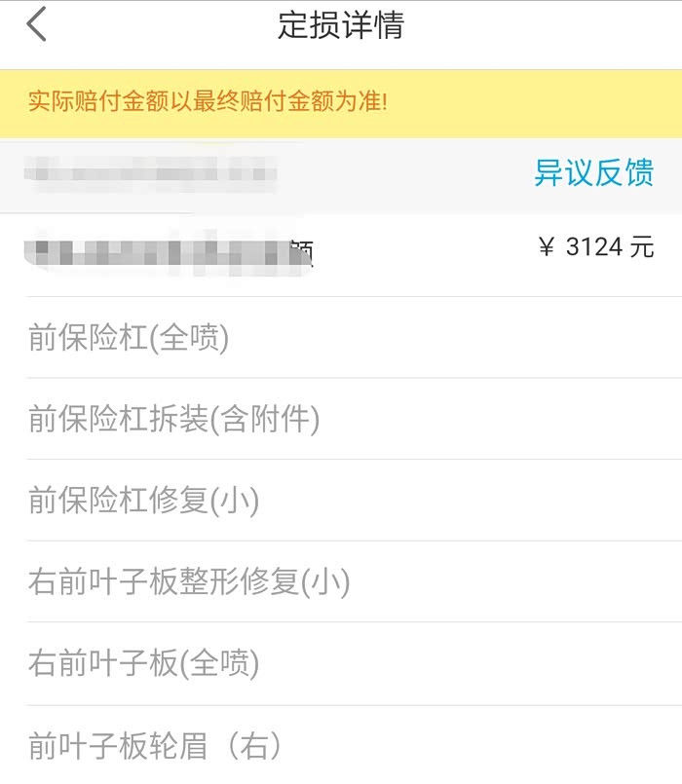Select the ¥ 3124 元 amount
682x784 pixels.
click(x=595, y=247)
